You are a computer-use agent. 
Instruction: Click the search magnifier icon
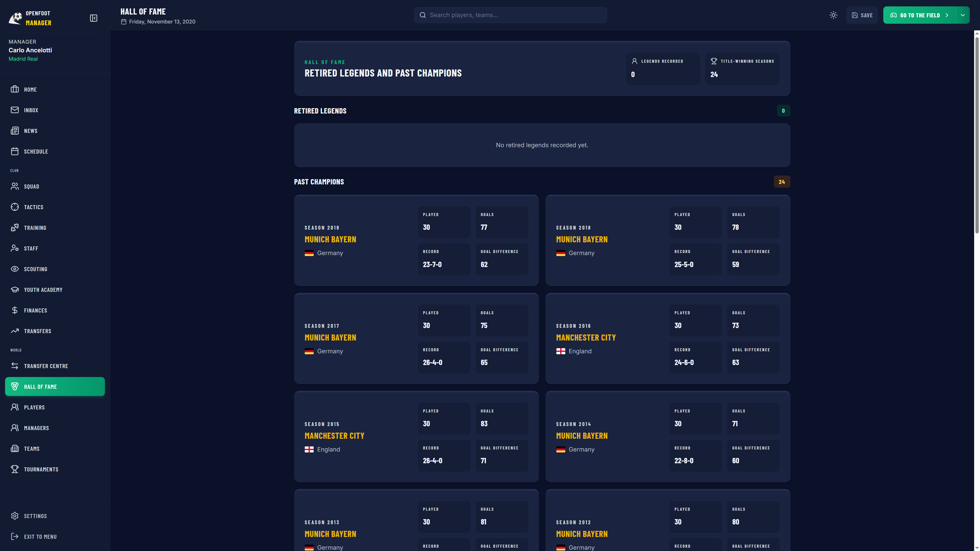pos(423,15)
